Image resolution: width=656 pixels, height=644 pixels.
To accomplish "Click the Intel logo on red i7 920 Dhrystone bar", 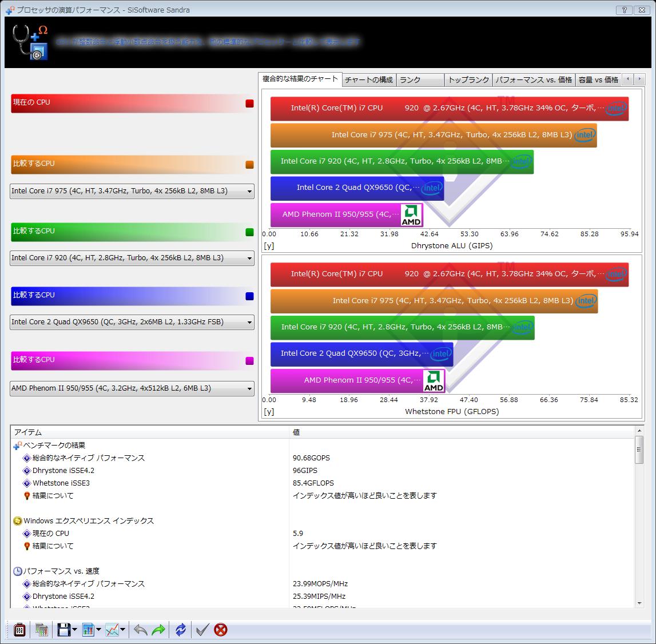I will tap(617, 108).
